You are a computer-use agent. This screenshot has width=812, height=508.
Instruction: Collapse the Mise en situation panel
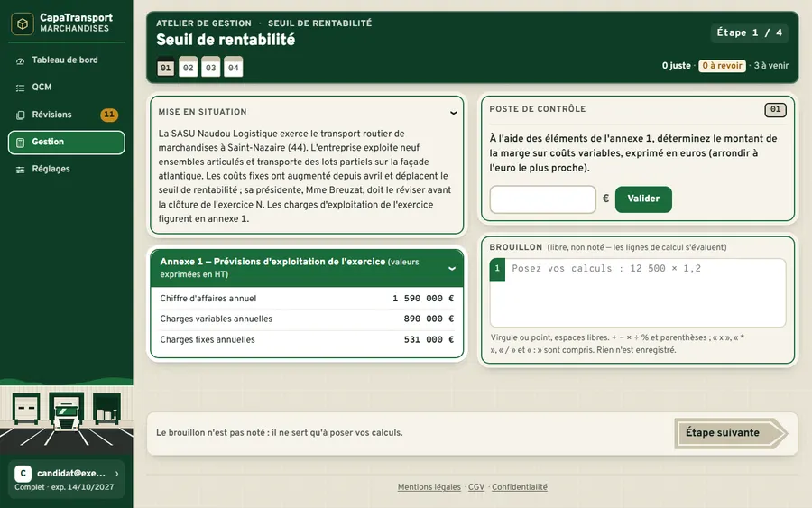point(453,113)
